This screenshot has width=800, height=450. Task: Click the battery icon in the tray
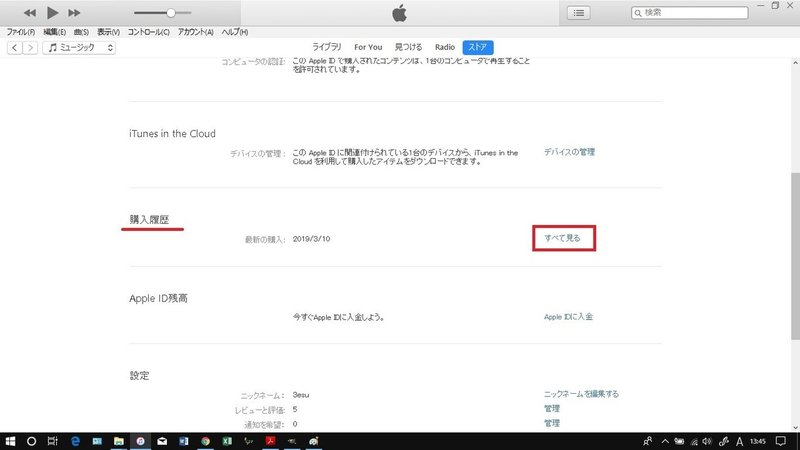click(x=679, y=441)
